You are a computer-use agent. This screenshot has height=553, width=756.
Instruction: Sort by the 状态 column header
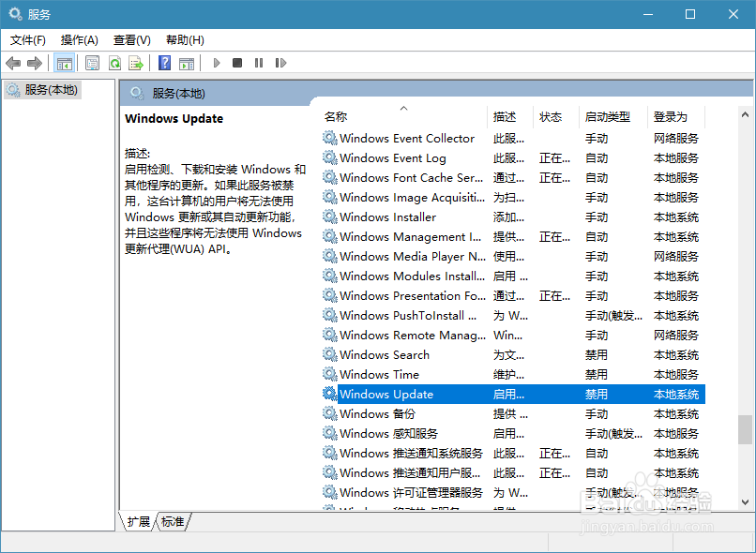coord(556,116)
